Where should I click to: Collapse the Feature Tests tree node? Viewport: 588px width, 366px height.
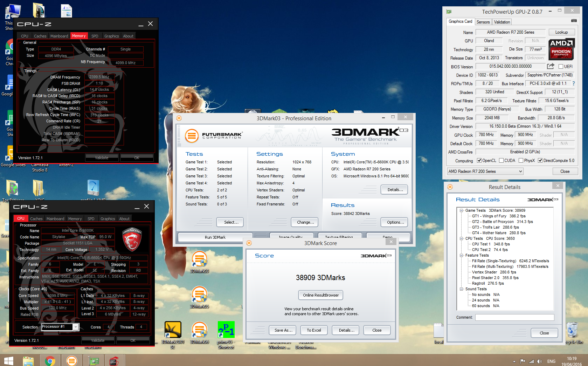tap(462, 256)
